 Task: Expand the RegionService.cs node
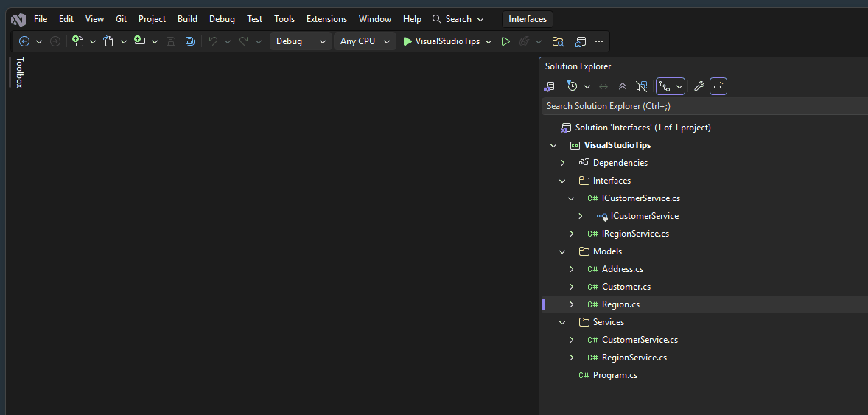(x=571, y=358)
